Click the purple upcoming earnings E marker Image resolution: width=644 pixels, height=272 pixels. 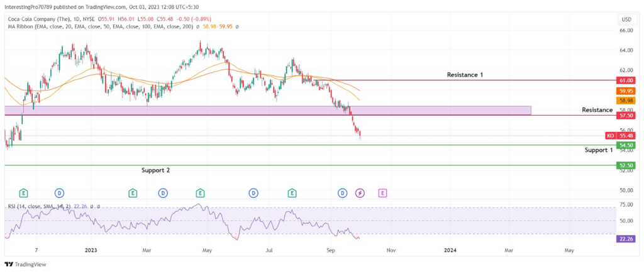point(383,193)
